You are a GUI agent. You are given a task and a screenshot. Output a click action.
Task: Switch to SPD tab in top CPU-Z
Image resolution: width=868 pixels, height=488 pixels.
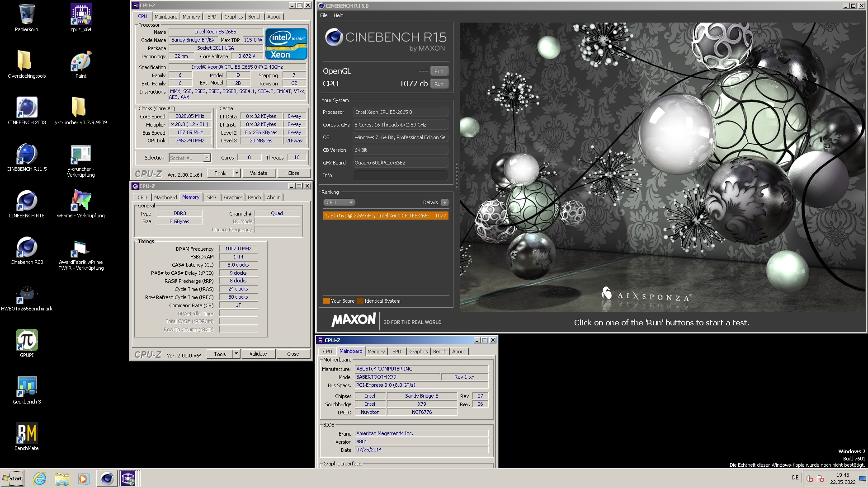tap(212, 17)
